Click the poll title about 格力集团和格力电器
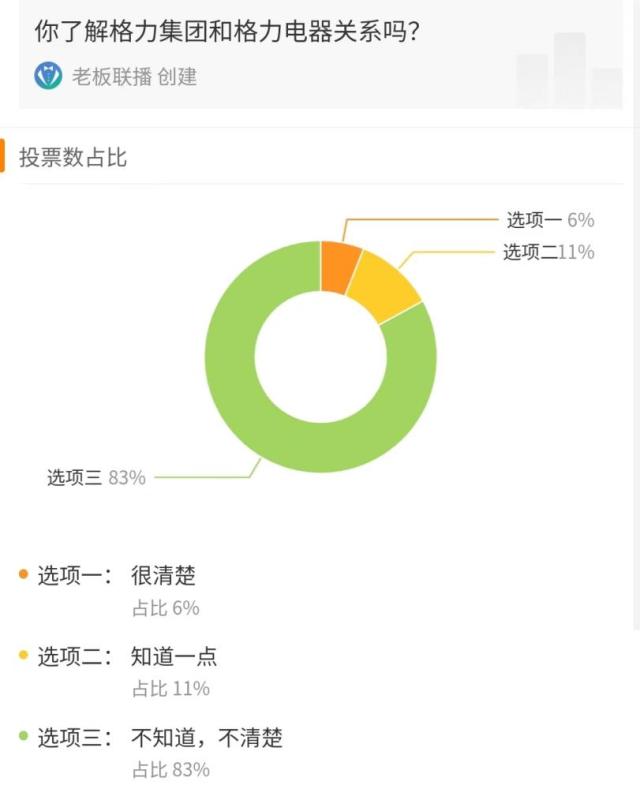 (x=227, y=31)
